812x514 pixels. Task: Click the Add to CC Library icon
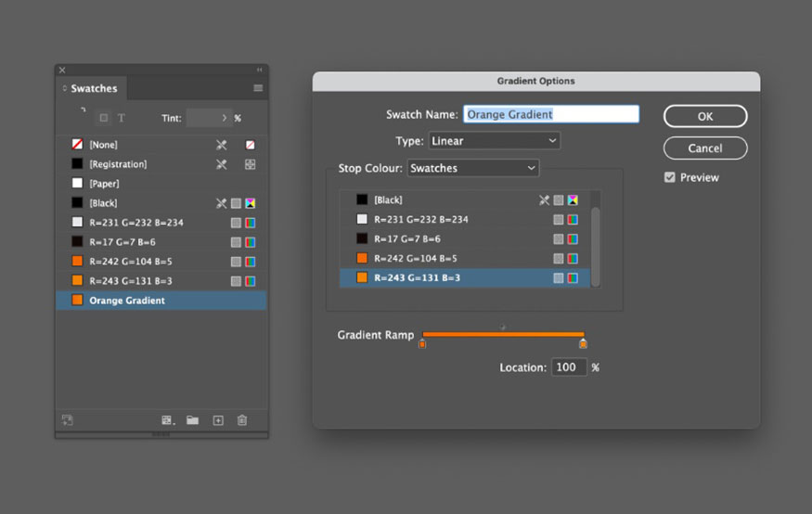pos(68,419)
